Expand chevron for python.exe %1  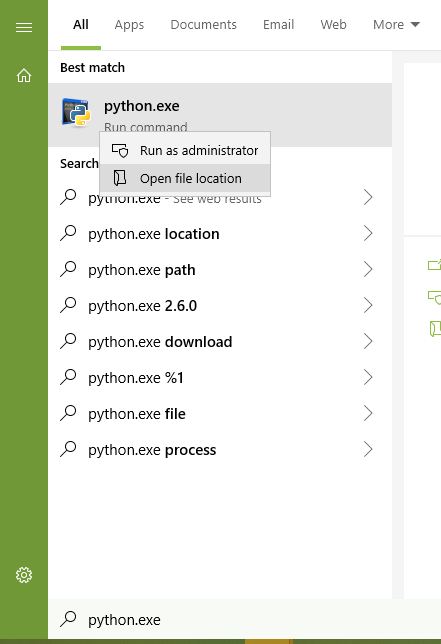368,377
